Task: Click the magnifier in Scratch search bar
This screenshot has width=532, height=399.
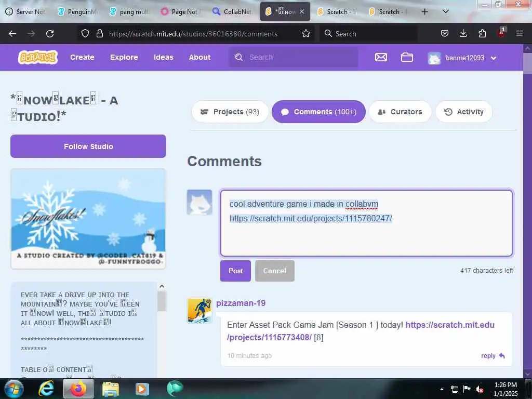Action: point(239,57)
